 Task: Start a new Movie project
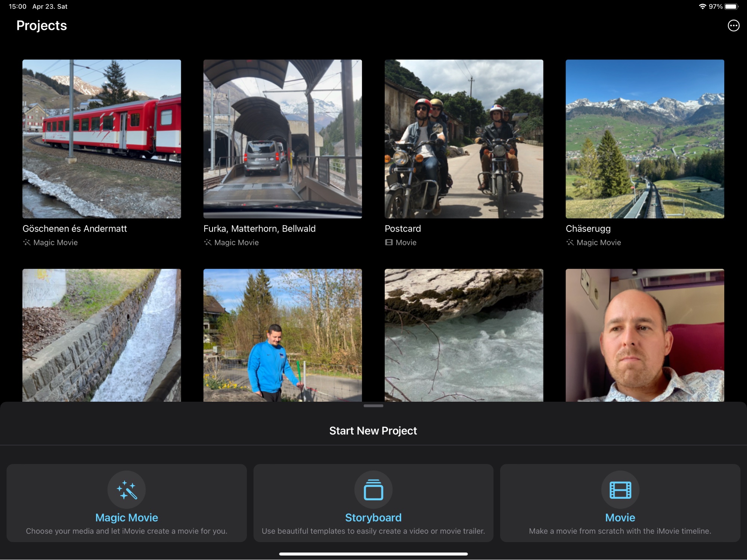[x=620, y=503]
